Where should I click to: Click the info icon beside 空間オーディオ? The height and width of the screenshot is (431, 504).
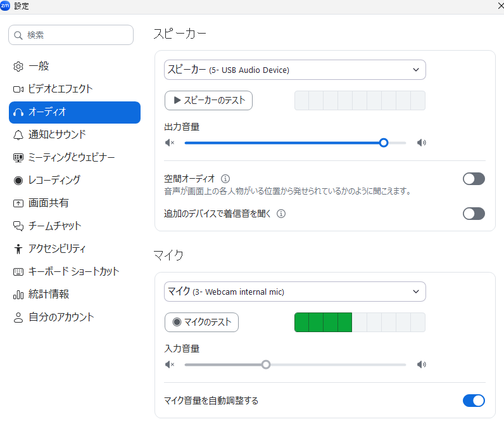(225, 179)
